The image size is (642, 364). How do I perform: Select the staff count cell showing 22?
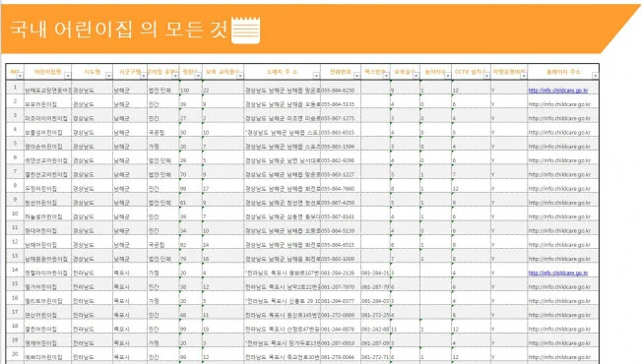tap(224, 88)
